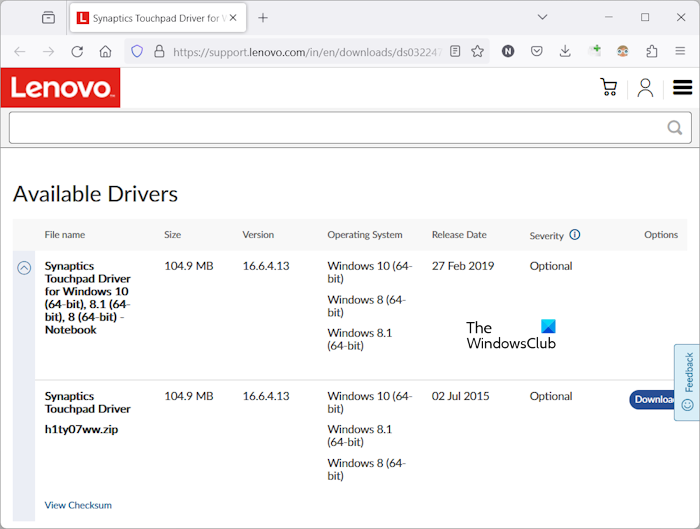Toggle reader view in the address bar
This screenshot has height=529, width=700.
tap(456, 51)
